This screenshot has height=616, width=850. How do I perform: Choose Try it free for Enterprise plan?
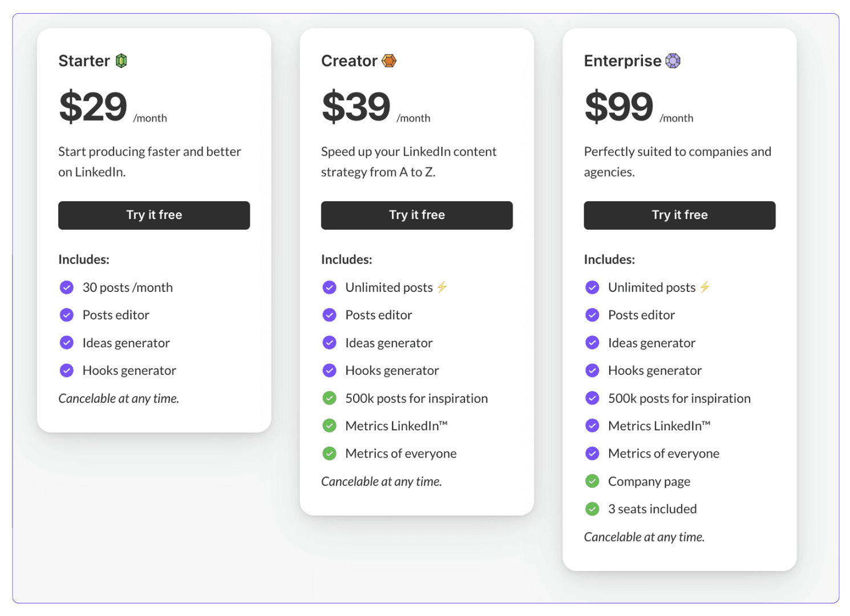coord(679,215)
